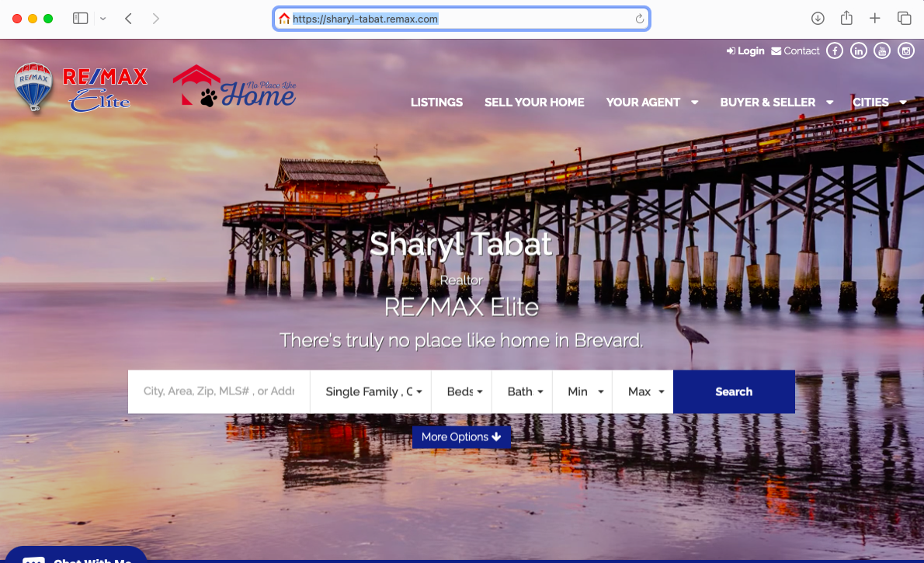Open the YouTube social icon
Image resolution: width=924 pixels, height=563 pixels.
[882, 51]
